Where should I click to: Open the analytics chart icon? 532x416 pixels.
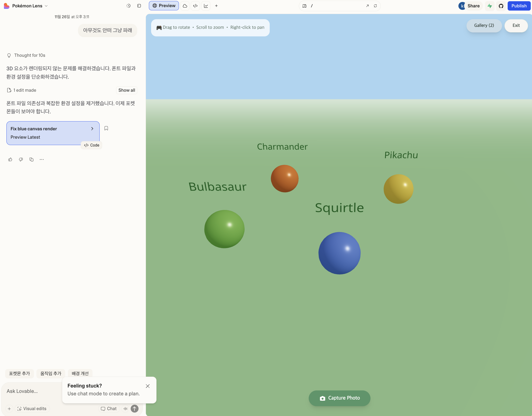pos(206,6)
